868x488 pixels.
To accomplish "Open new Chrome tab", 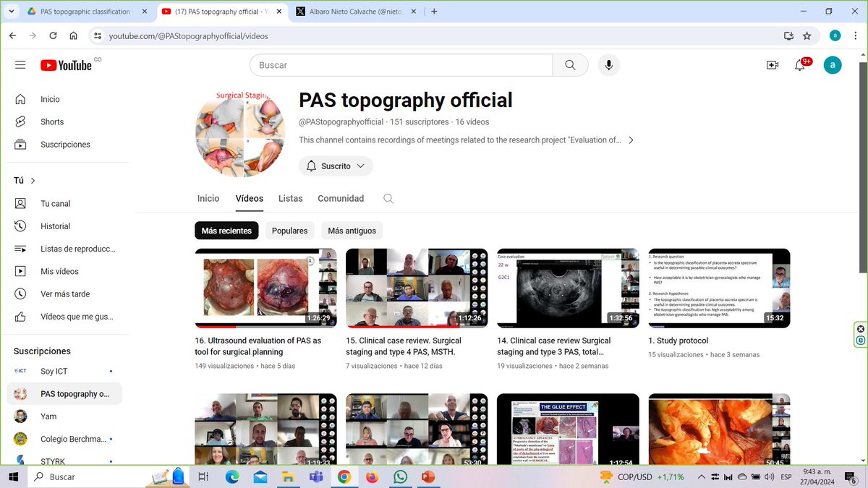I will pyautogui.click(x=434, y=12).
